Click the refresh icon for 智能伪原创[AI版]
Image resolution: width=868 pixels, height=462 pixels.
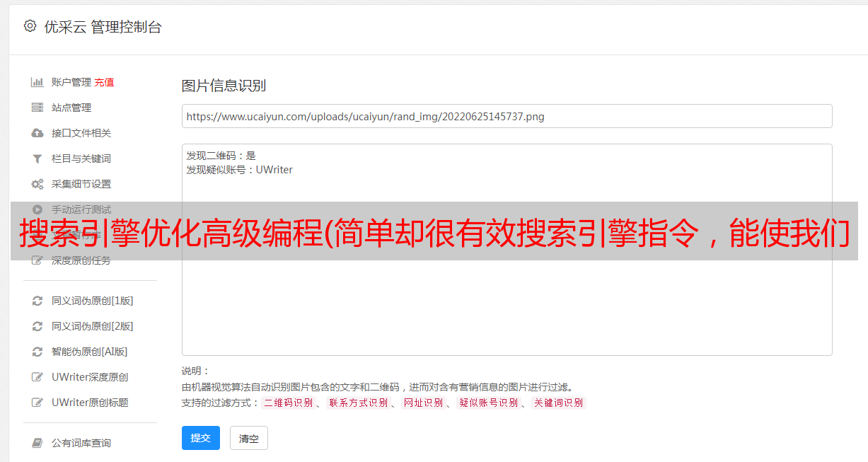tap(37, 352)
